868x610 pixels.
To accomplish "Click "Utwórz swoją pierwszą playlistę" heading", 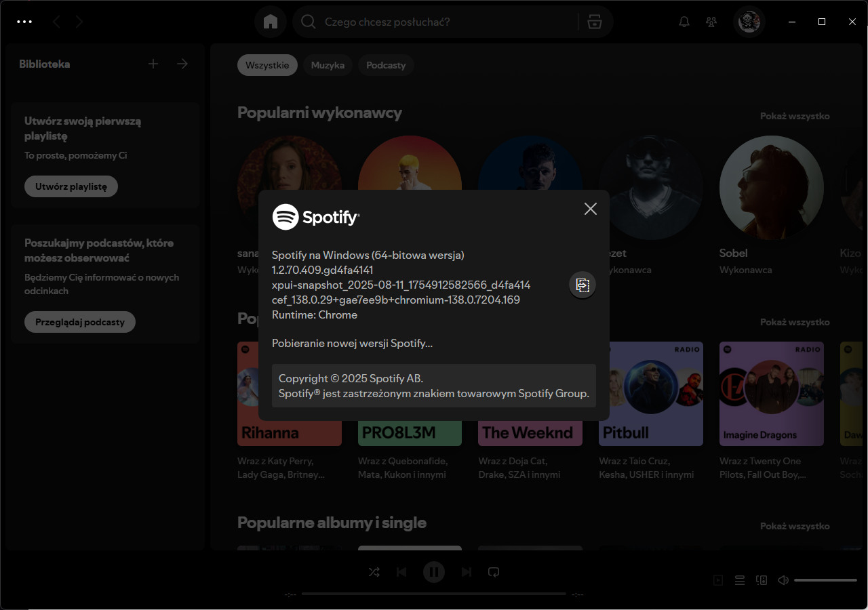I will (x=83, y=129).
